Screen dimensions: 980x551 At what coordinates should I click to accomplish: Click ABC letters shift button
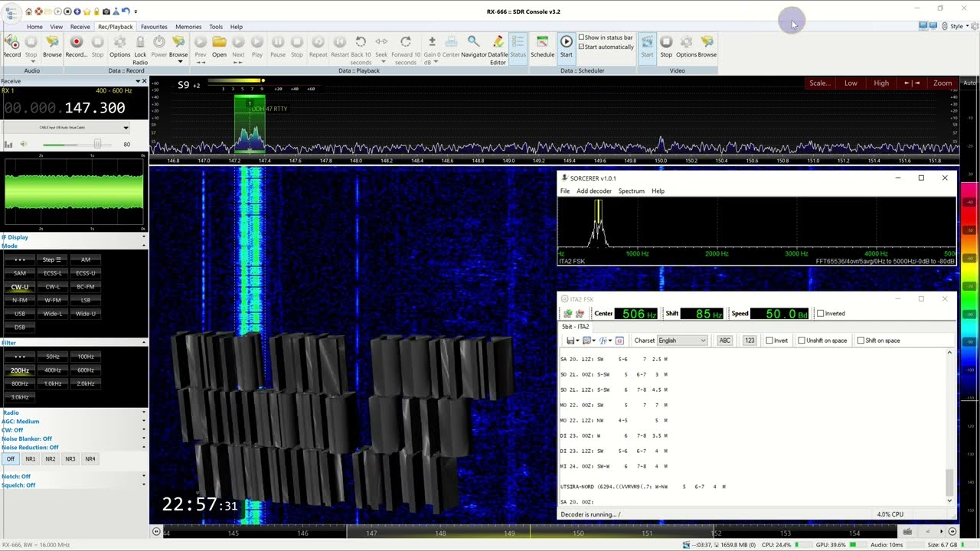tap(724, 341)
